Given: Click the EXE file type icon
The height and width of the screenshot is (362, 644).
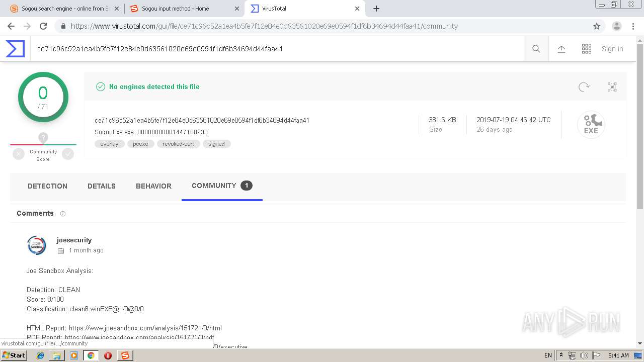Looking at the screenshot, I should coord(591,124).
